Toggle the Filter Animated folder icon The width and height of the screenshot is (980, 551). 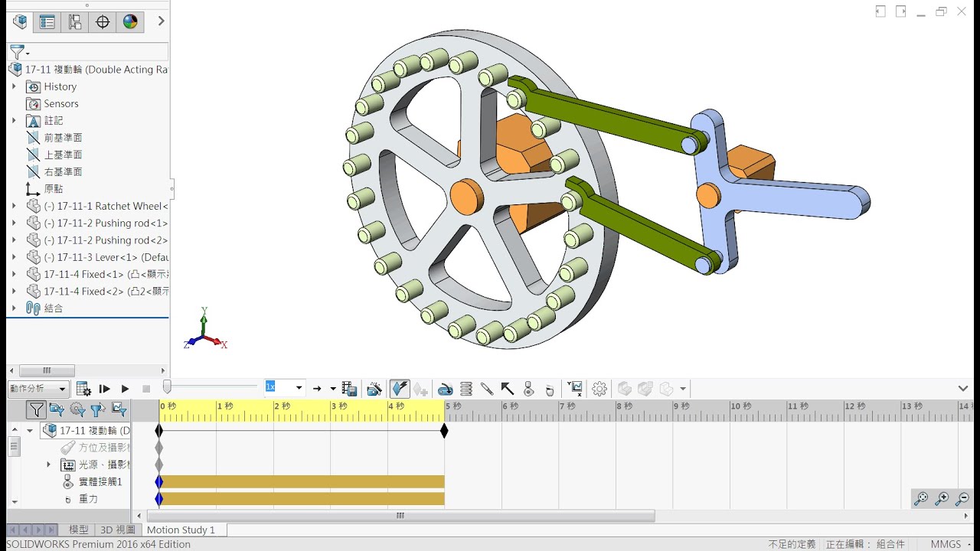[x=57, y=410]
